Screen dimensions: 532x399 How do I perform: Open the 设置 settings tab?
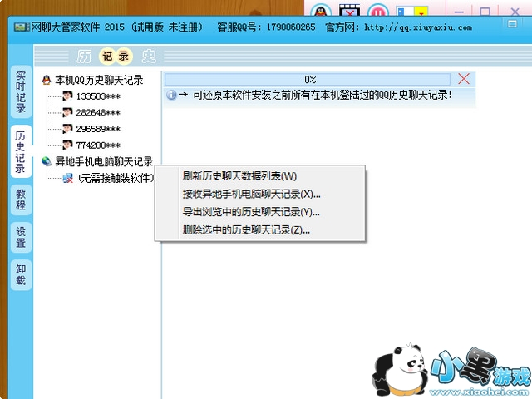click(x=21, y=237)
